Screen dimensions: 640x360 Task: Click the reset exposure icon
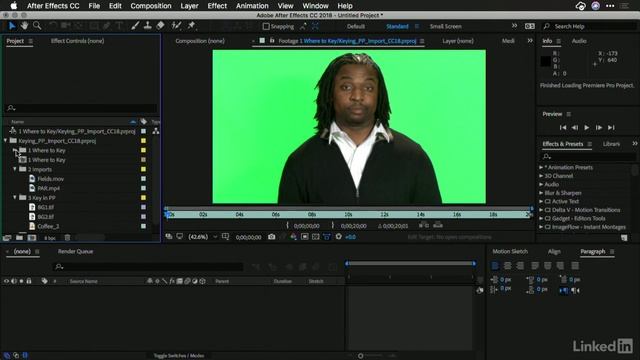point(338,237)
